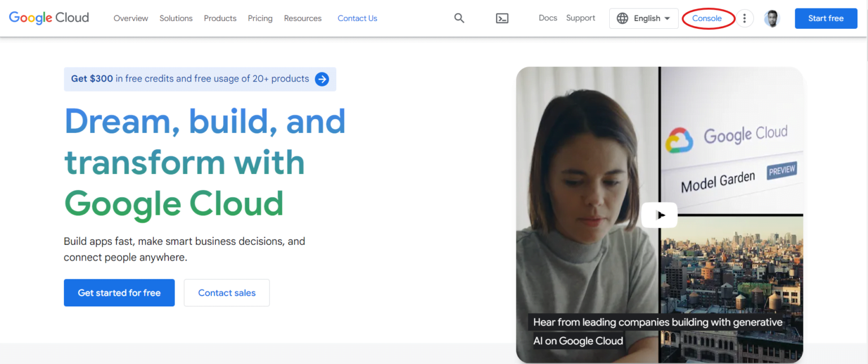The width and height of the screenshot is (868, 364).
Task: Click Get started for free
Action: pos(119,293)
